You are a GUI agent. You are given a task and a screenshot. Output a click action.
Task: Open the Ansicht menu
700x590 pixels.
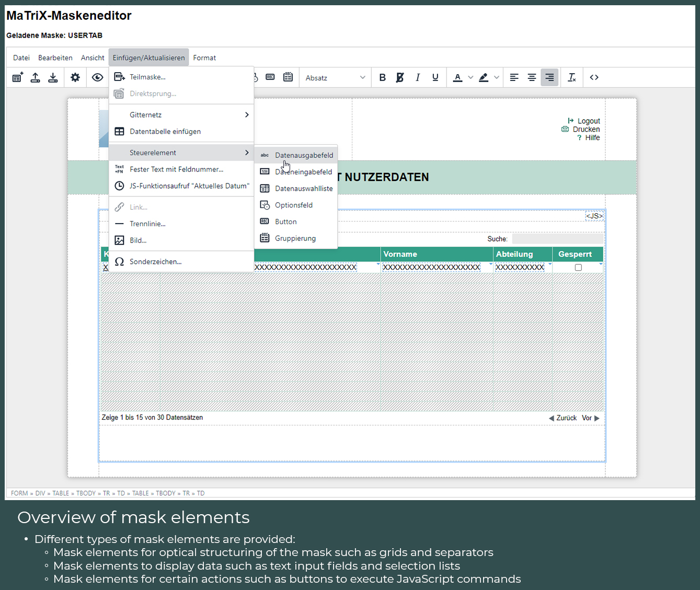point(93,58)
